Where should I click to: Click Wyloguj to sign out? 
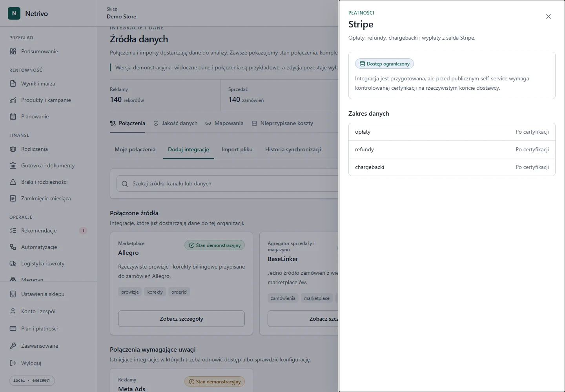(x=49, y=363)
